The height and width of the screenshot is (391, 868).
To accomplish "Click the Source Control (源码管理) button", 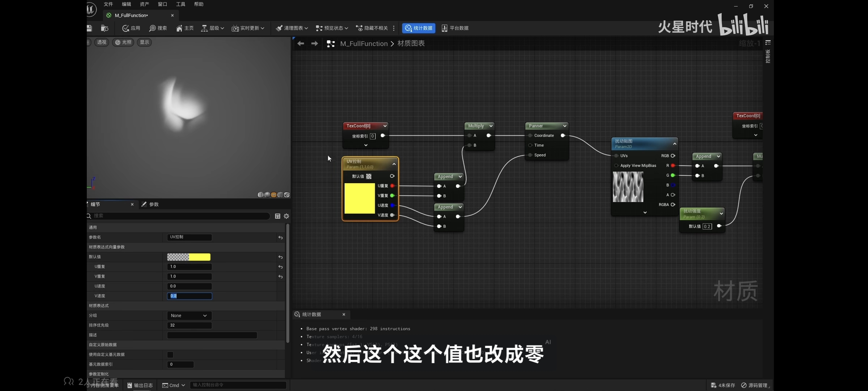I will (x=754, y=385).
